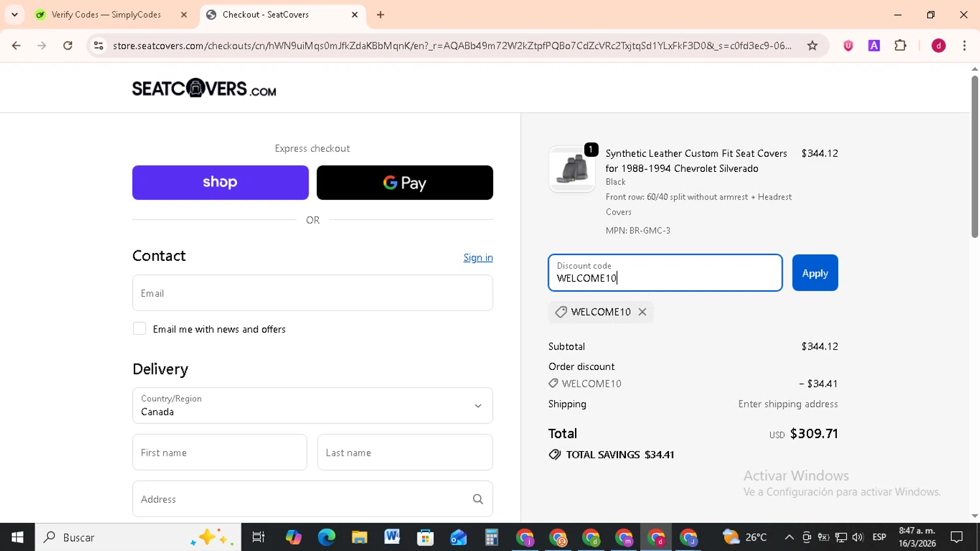Focus the Last name field
The height and width of the screenshot is (551, 980).
point(405,452)
